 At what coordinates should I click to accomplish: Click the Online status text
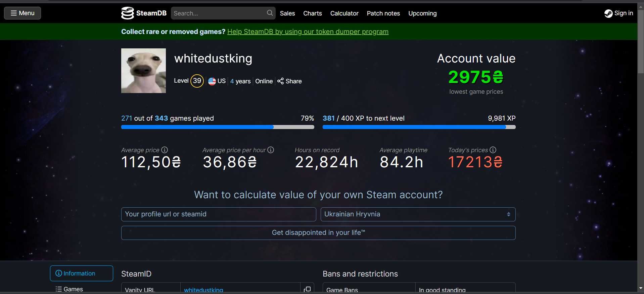click(264, 81)
